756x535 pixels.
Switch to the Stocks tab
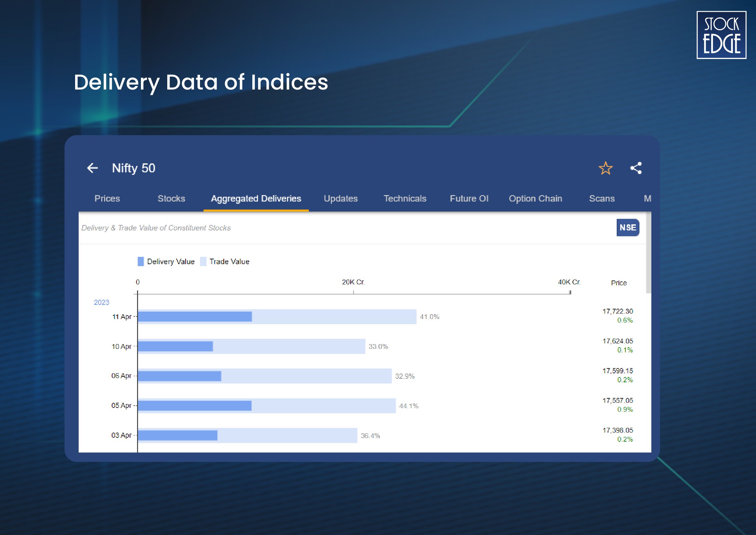pos(171,199)
